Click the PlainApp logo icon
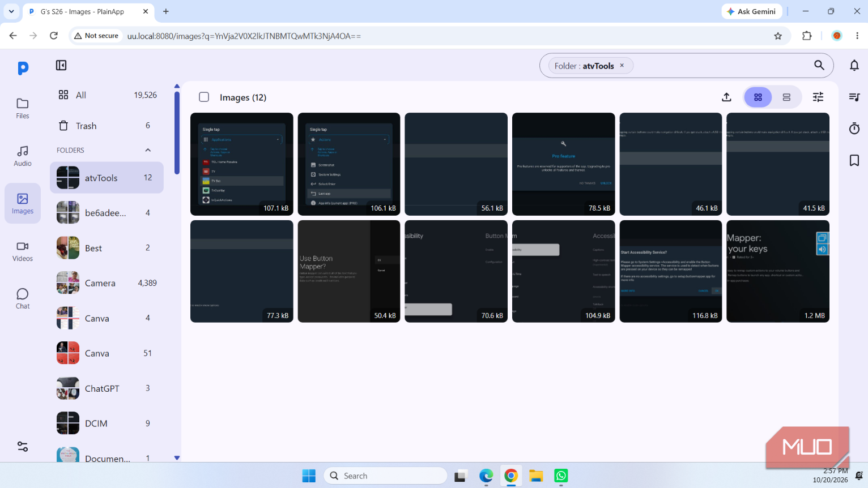The width and height of the screenshot is (868, 488). click(x=23, y=68)
